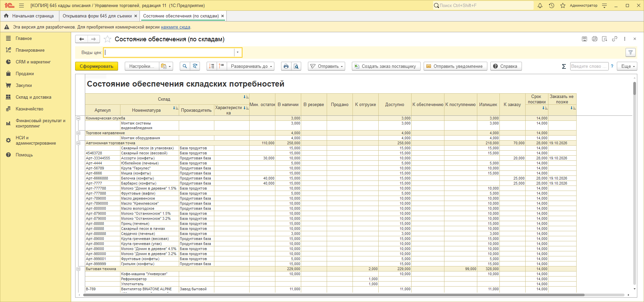Click Создать заказ поставщику button

(386, 66)
